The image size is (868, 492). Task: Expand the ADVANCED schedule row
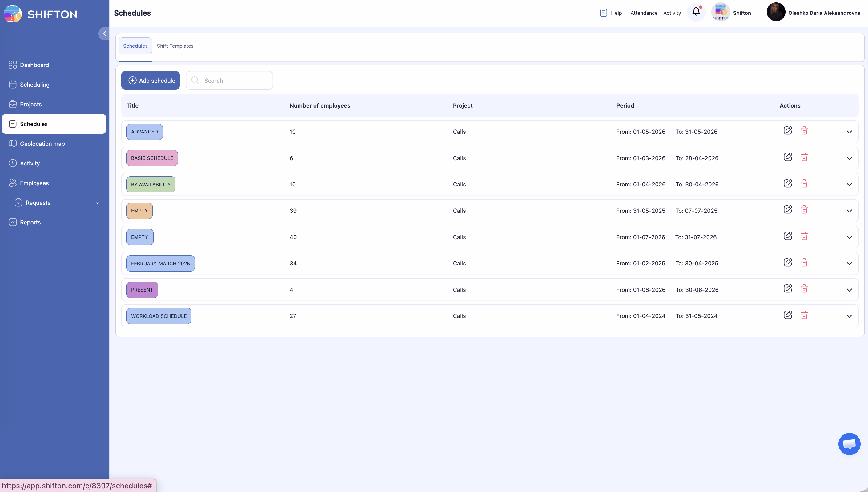[x=849, y=132]
